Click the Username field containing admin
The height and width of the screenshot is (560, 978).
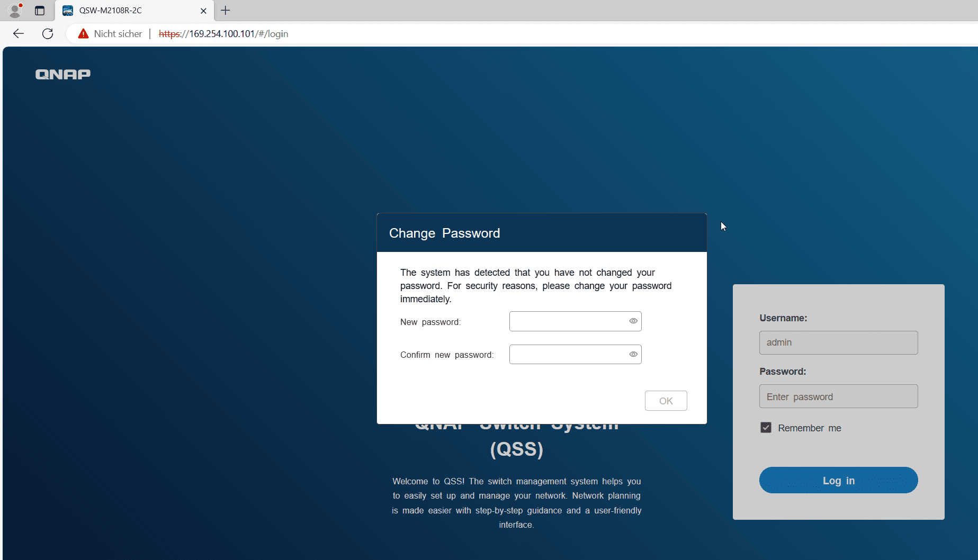point(839,342)
